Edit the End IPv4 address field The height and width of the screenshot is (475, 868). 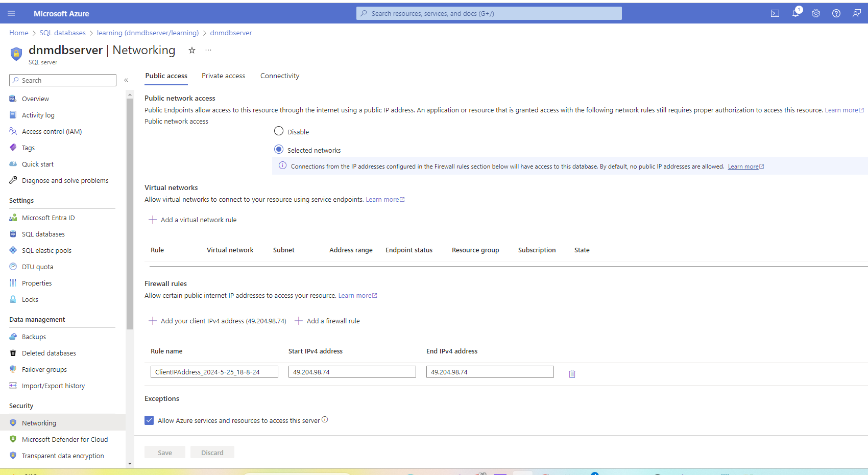[x=490, y=372]
